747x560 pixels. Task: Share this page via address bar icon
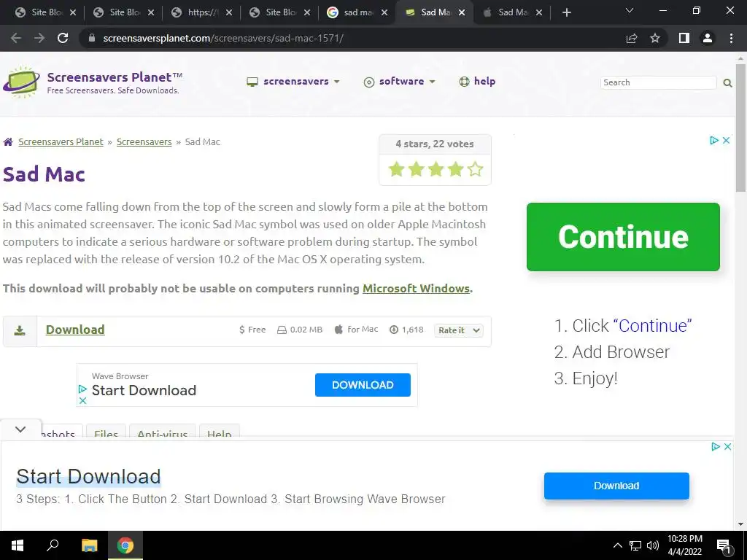pos(632,38)
